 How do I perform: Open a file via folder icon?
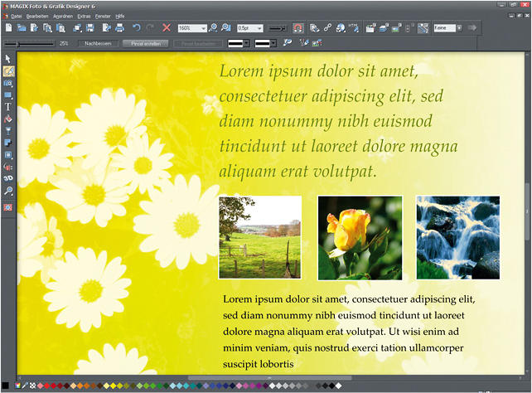pos(22,28)
